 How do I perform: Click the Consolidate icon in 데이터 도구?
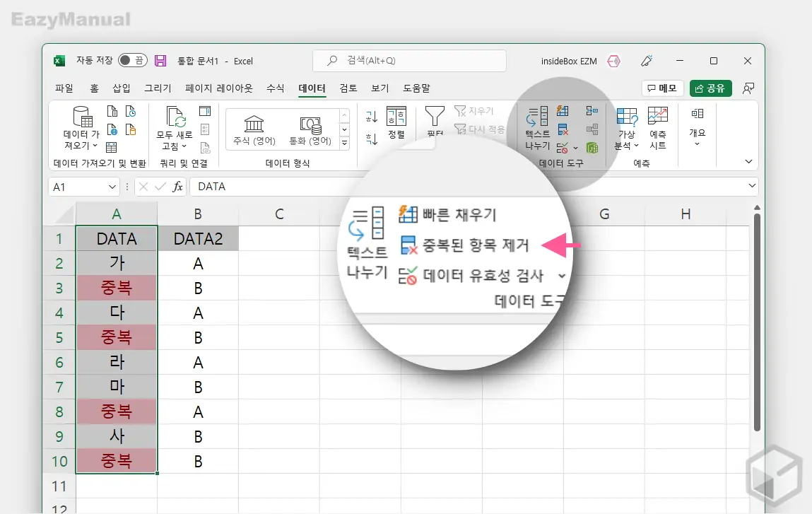tap(592, 111)
